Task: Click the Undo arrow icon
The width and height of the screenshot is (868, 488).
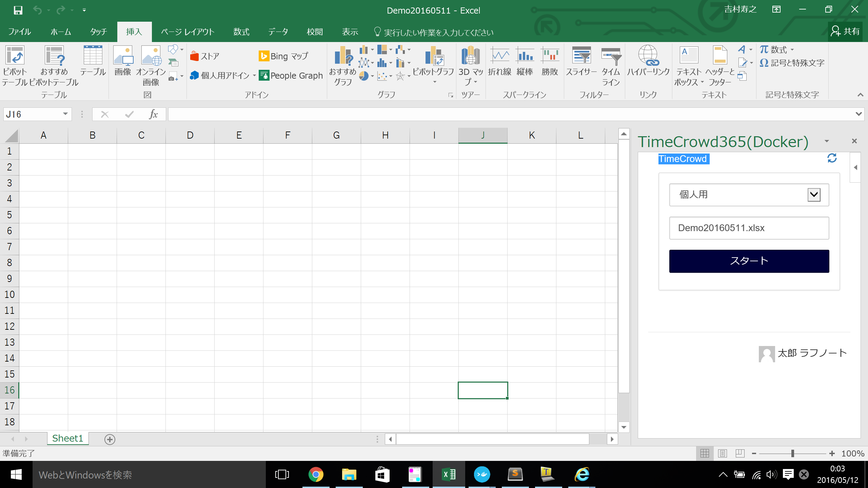Action: [x=37, y=10]
